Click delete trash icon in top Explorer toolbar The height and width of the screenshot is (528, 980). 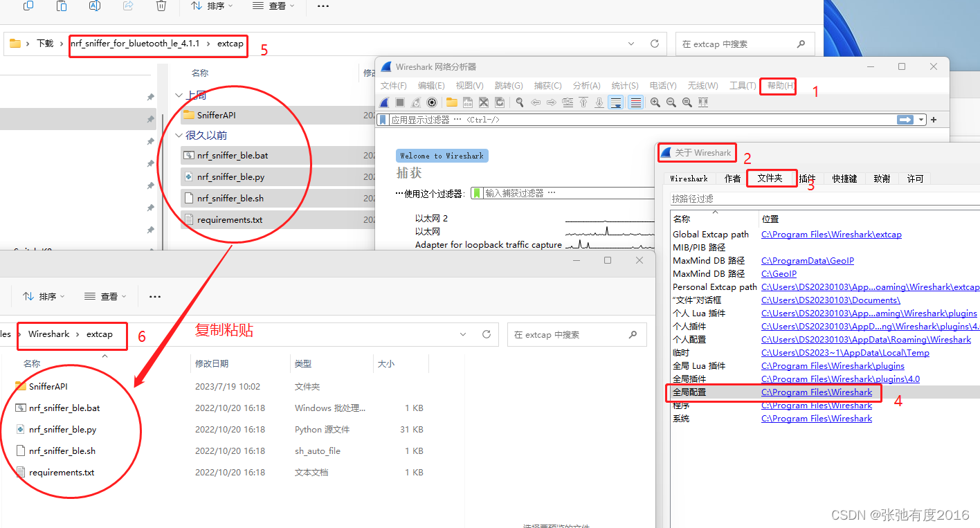pos(161,6)
